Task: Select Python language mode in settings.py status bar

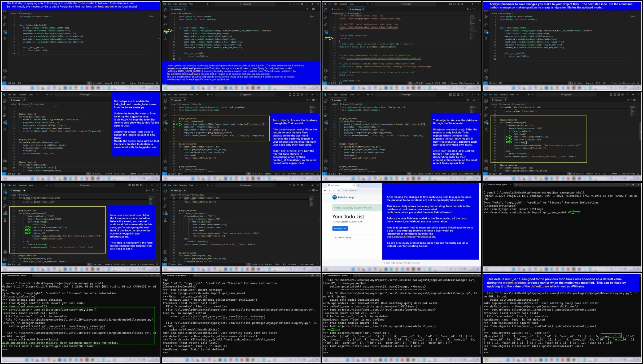Action: (454, 83)
